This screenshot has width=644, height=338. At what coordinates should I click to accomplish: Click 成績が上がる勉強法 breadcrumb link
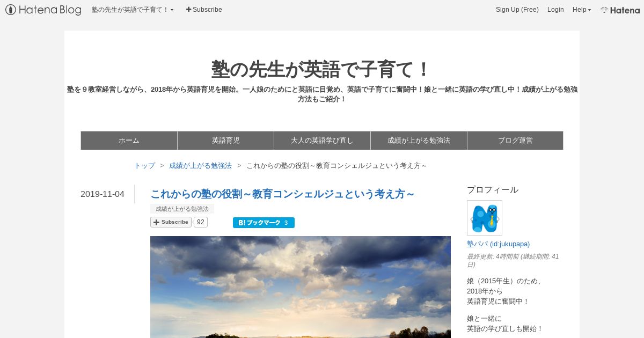click(x=200, y=166)
